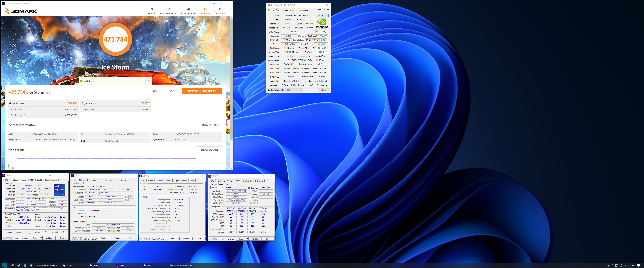644x268 pixels.
Task: Switch to Advanced tab in GPU-Z
Action: pos(294,11)
